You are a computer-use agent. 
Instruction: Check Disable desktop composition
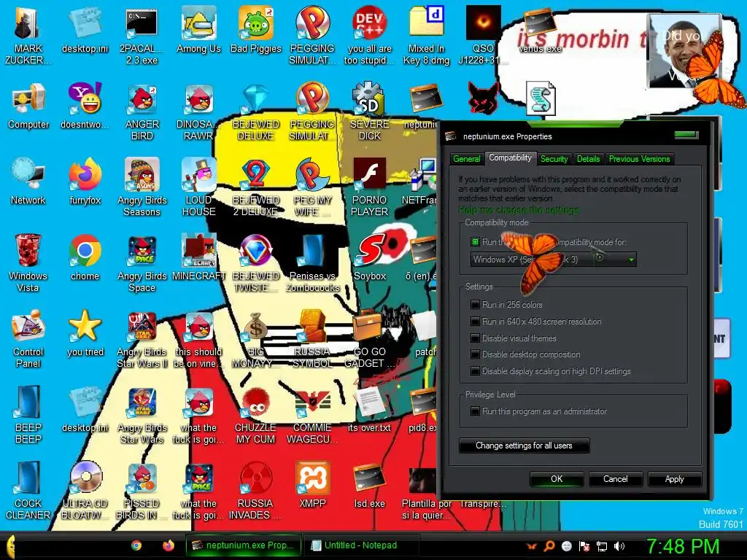(x=475, y=354)
